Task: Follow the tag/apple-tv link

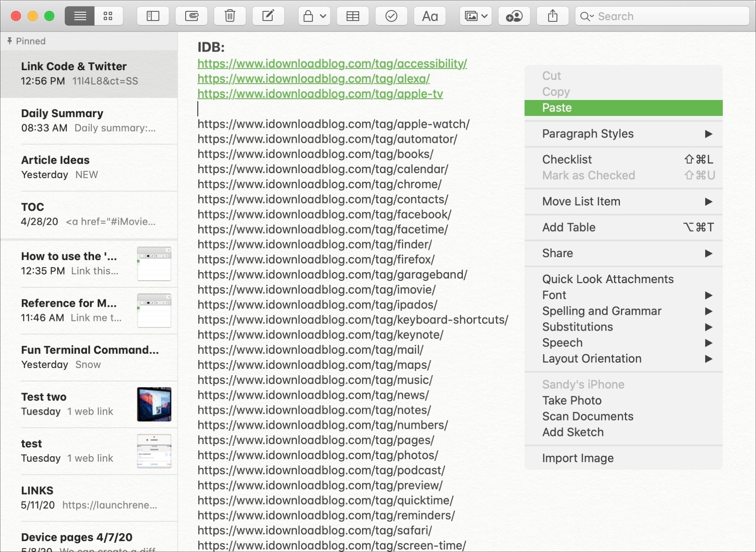Action: coord(320,94)
